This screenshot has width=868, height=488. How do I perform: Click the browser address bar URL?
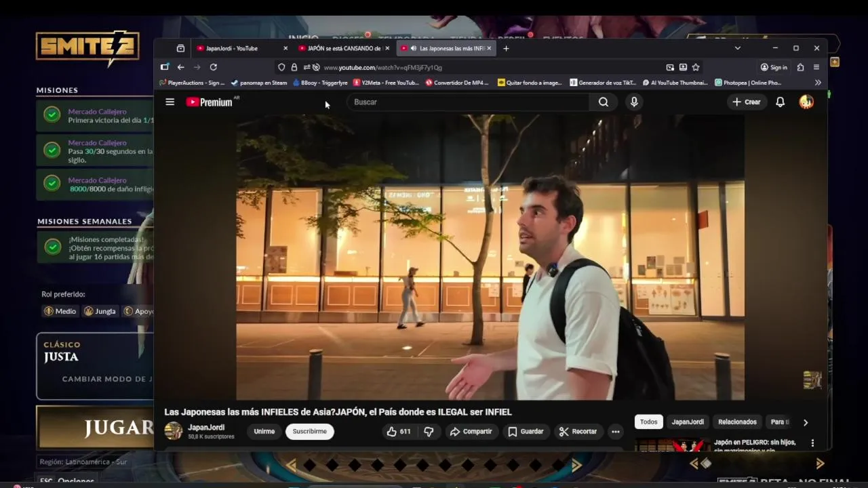click(x=382, y=67)
